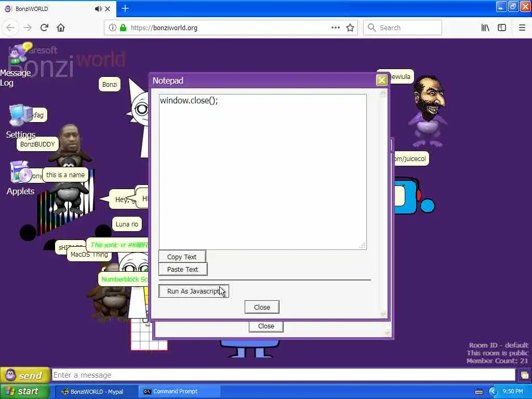The width and height of the screenshot is (532, 399).
Task: Expand hidden tray icons arrow
Action: click(x=493, y=392)
